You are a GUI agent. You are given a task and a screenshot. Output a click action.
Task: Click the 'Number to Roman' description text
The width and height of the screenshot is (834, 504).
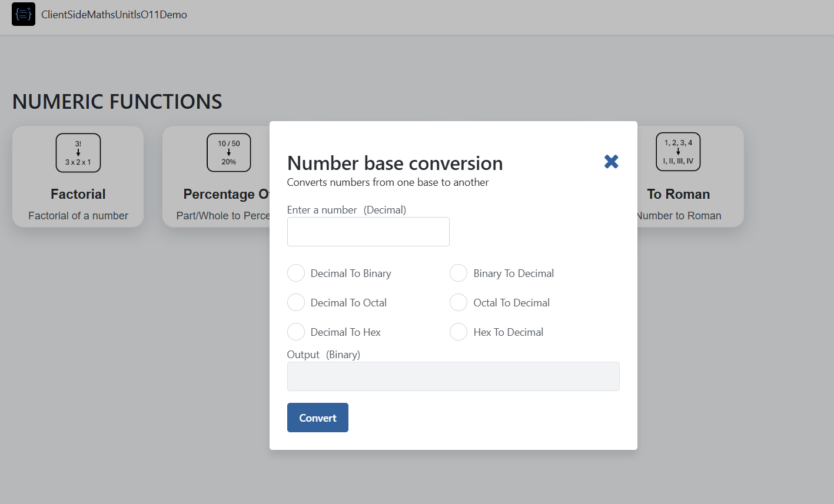(x=679, y=216)
